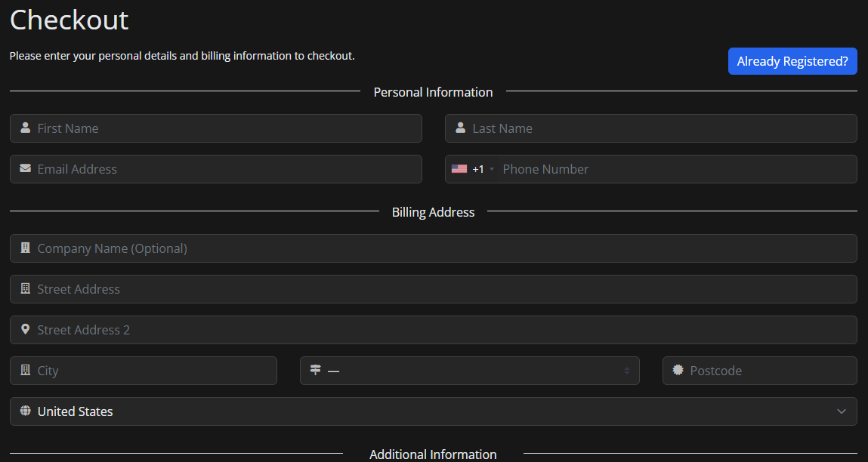This screenshot has height=462, width=868.
Task: Click the envelope icon beside Email Address
Action: tap(26, 169)
